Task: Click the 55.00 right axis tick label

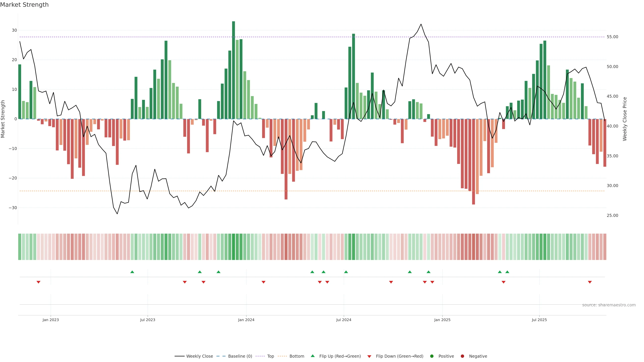Action: coord(612,37)
